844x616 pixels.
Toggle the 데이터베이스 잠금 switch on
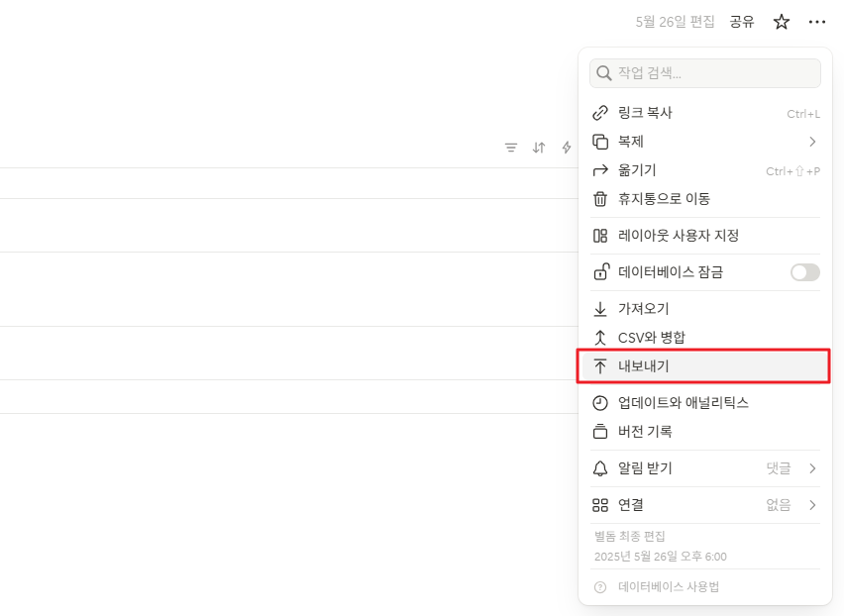pos(804,271)
